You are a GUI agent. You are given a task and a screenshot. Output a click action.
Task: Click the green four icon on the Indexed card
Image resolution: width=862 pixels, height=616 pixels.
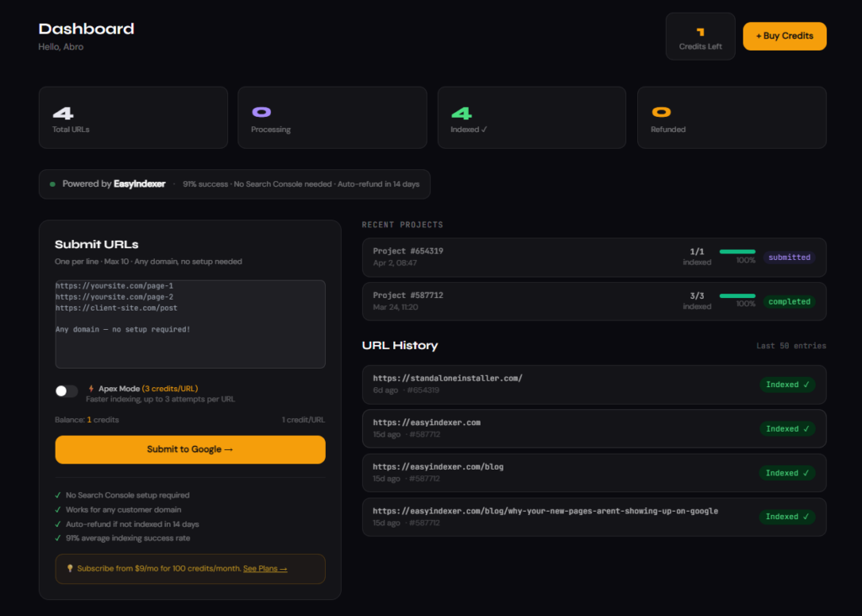click(460, 110)
